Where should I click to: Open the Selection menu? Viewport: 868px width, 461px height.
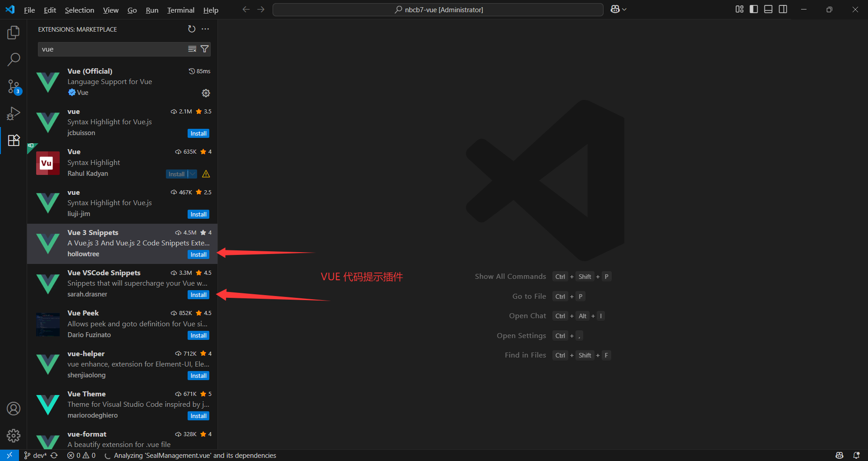tap(80, 10)
